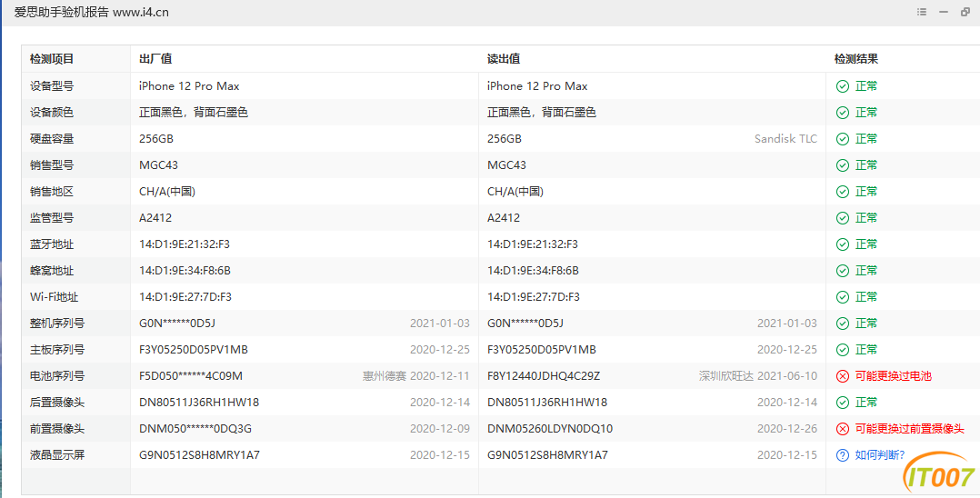Click the 出厂值 column header

coord(155,59)
